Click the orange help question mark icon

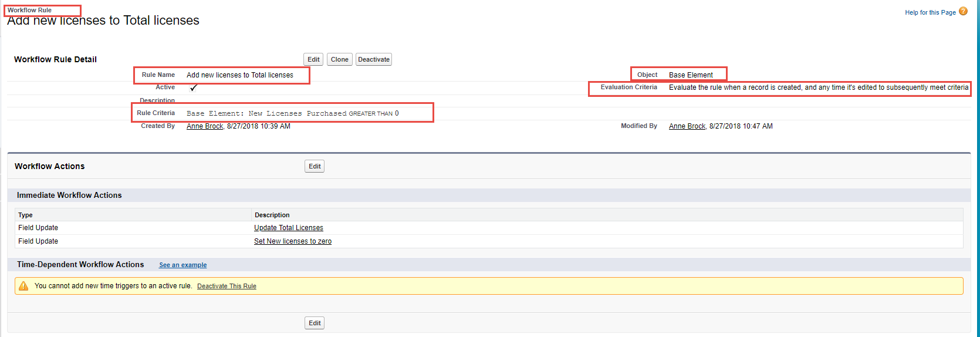tap(963, 11)
